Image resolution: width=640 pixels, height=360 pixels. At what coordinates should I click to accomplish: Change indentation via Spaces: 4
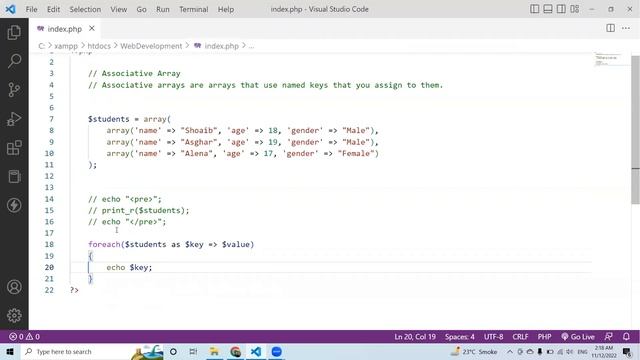[x=460, y=337]
